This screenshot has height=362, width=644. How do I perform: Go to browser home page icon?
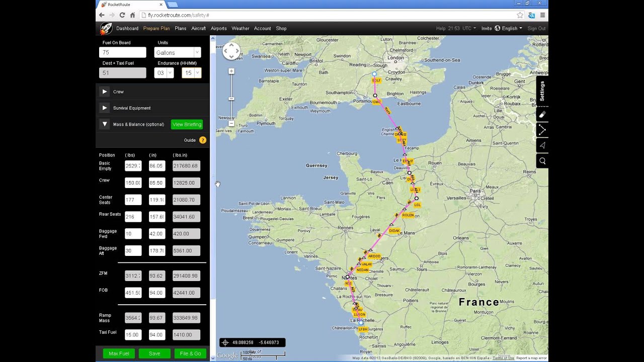tap(132, 15)
